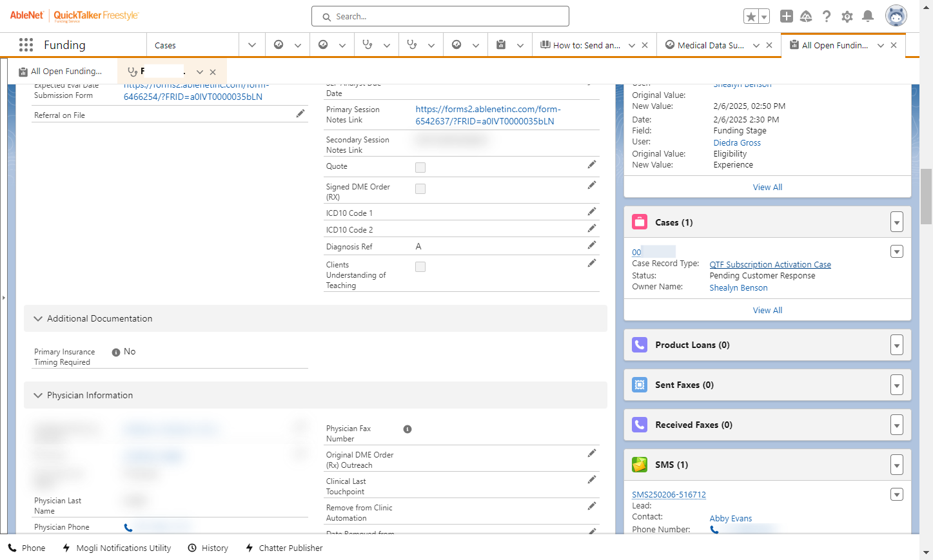The width and height of the screenshot is (933, 560).
Task: Click the Physician Phone call icon
Action: 128,528
